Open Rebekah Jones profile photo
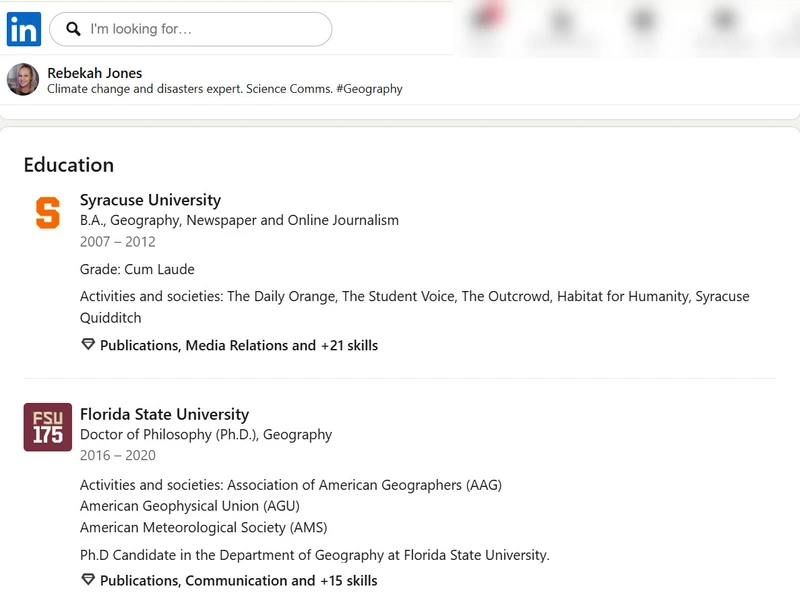Image resolution: width=800 pixels, height=609 pixels. pyautogui.click(x=23, y=79)
